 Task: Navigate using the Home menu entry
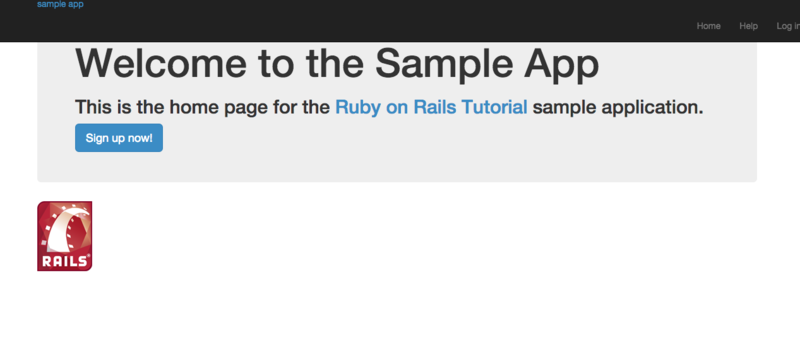click(x=709, y=26)
